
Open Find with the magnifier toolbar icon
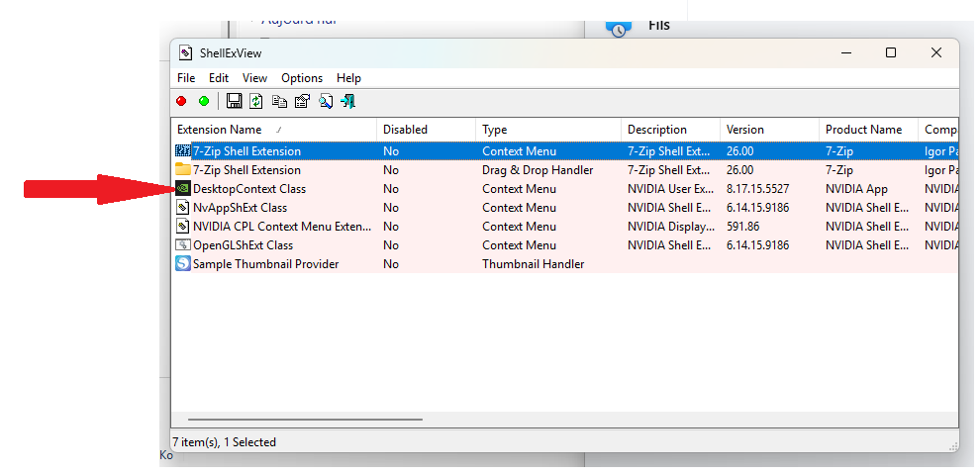325,101
